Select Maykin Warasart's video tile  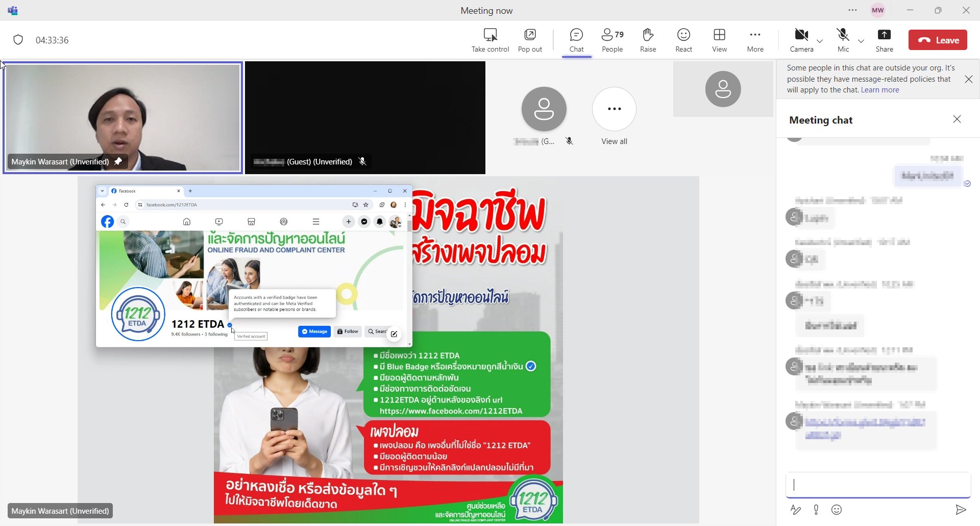pos(122,117)
